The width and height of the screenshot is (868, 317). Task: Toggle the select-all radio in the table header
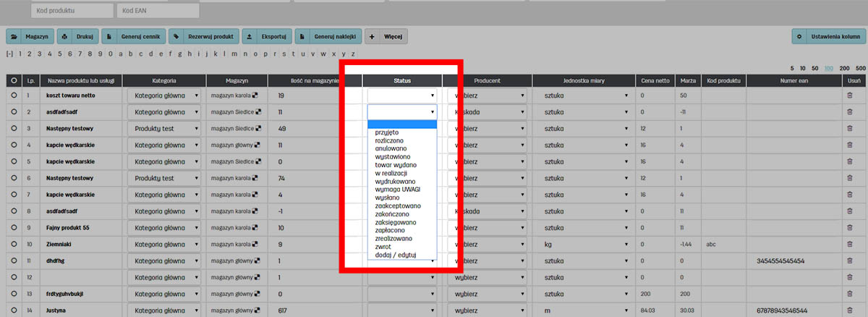pos(14,80)
